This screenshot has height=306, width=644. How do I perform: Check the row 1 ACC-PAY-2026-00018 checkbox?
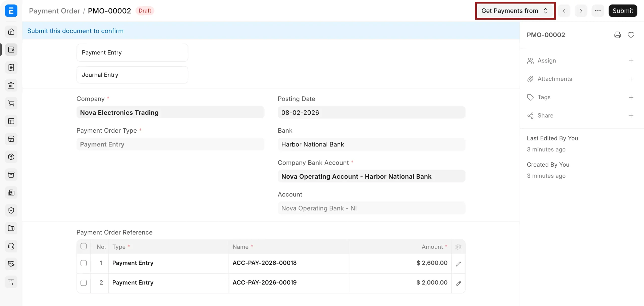click(x=84, y=263)
